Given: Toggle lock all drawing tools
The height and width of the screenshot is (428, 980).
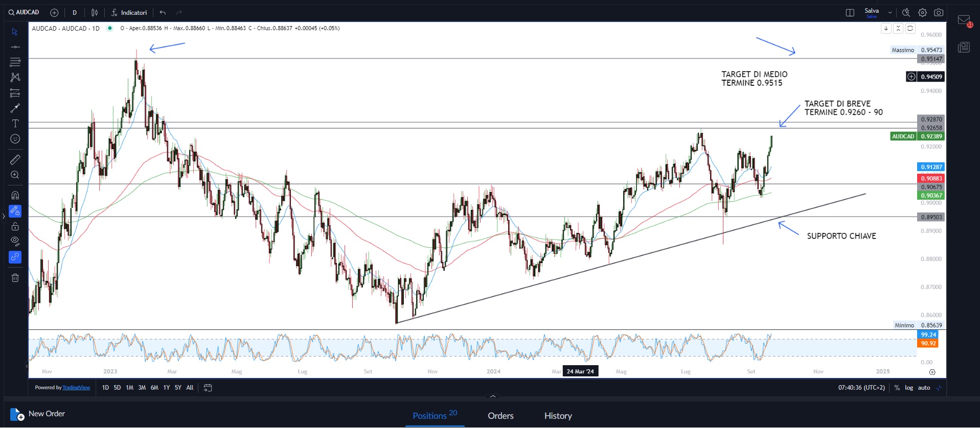Looking at the screenshot, I should [x=15, y=226].
